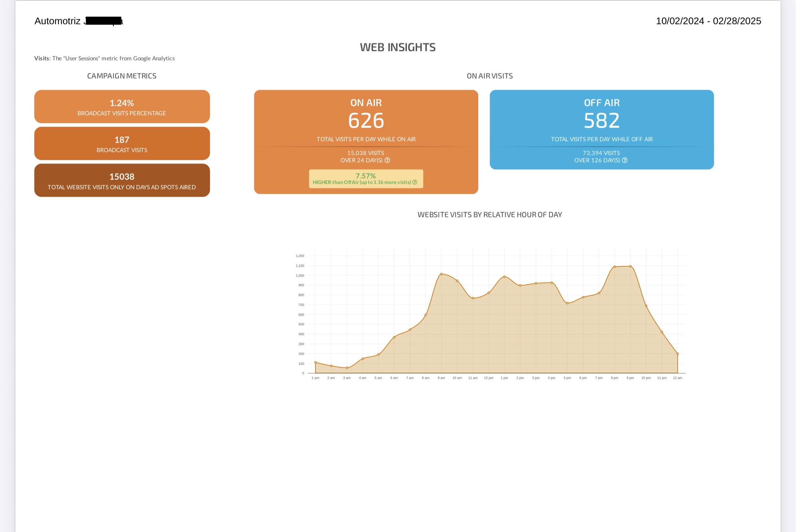Open the 1.24% Broadcast Visits Percentage card
The width and height of the screenshot is (796, 532).
click(x=122, y=107)
